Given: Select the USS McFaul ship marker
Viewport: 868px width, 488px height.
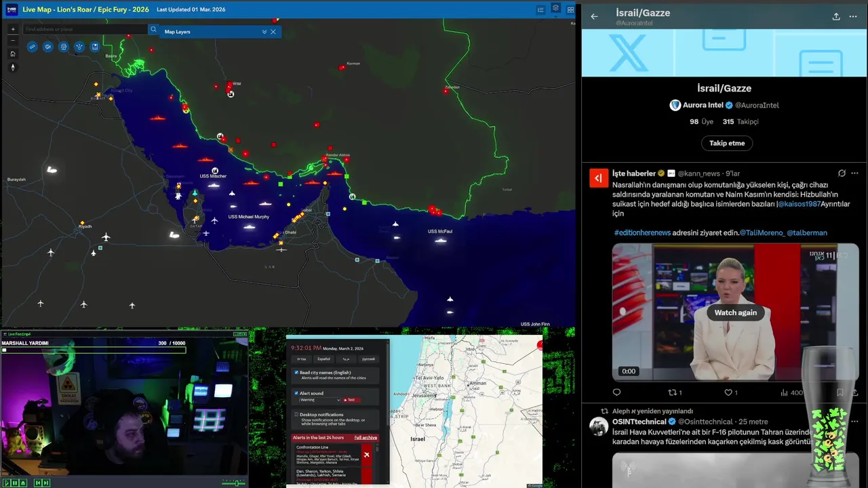Looking at the screenshot, I should click(x=441, y=241).
